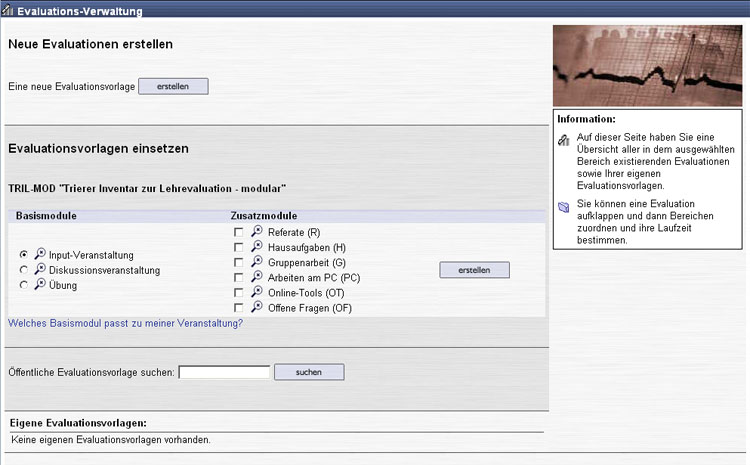Click magnifier icon beside Gruppenarbeit (G)
750x465 pixels.
pyautogui.click(x=256, y=262)
